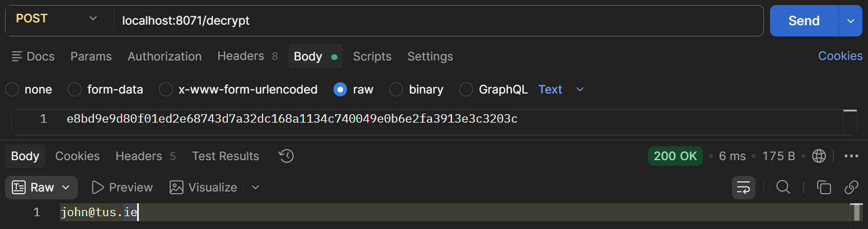Open the response more-options ellipsis
This screenshot has height=229, width=868.
point(852,156)
